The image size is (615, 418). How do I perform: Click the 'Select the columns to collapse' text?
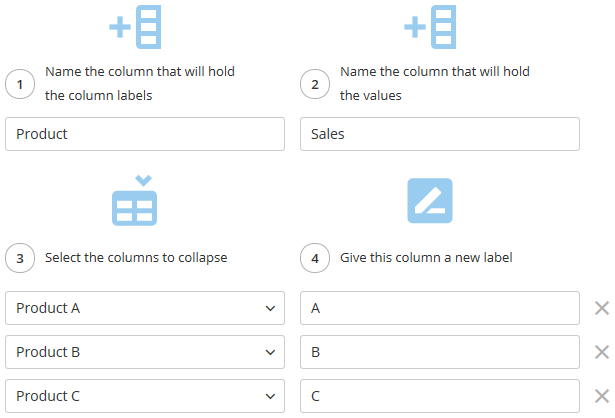click(x=136, y=258)
